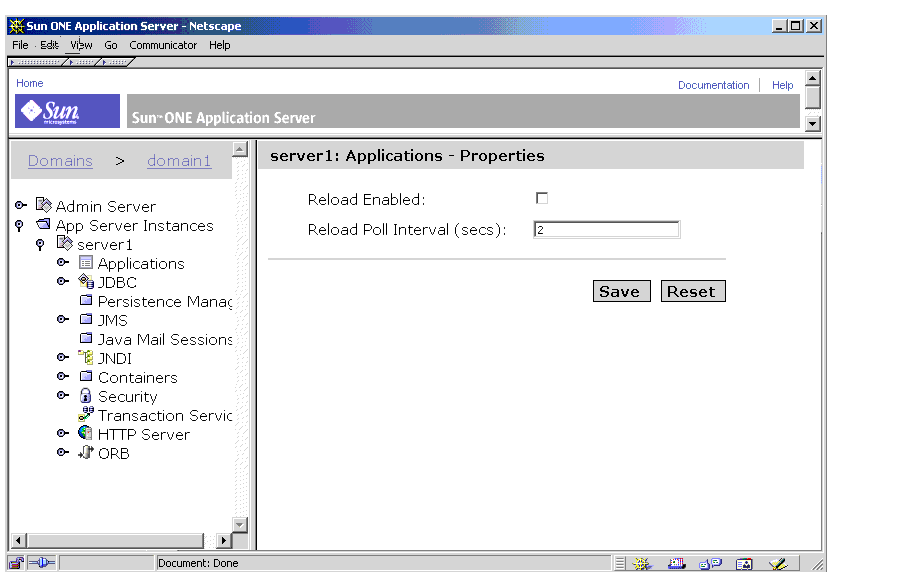Screen dimensions: 917x573
Task: Open Address Book icon in component bar
Action: [744, 564]
